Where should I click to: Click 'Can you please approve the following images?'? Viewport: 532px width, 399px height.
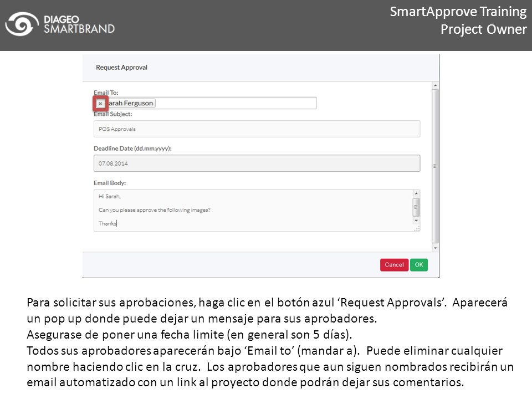pyautogui.click(x=155, y=210)
